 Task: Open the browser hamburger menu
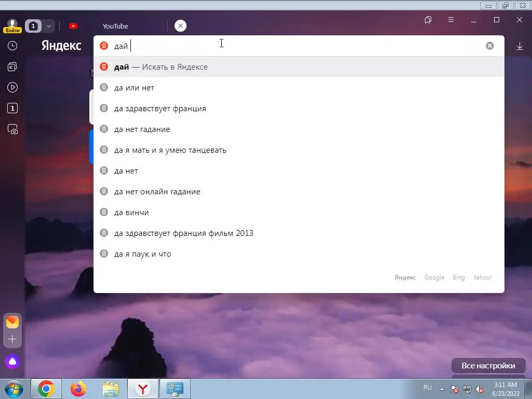pyautogui.click(x=451, y=20)
